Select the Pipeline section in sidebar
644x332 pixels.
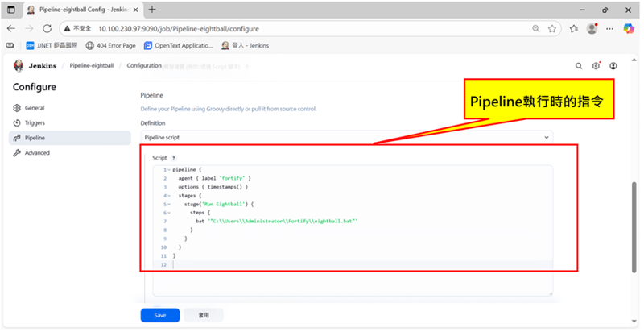click(70, 138)
